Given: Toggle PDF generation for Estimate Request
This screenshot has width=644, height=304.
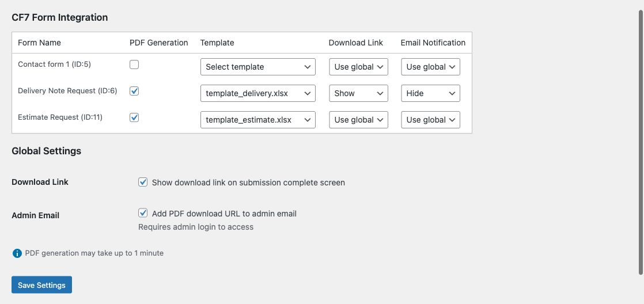Looking at the screenshot, I should [134, 117].
